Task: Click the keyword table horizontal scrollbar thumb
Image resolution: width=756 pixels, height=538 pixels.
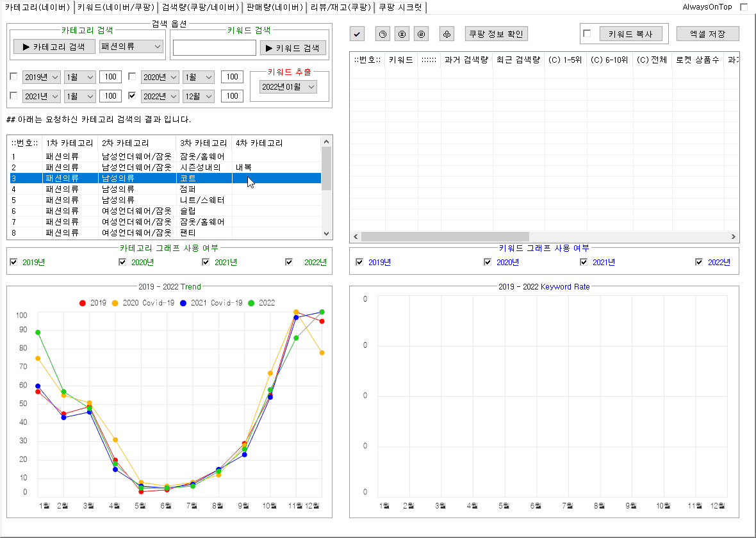Action: [445, 237]
